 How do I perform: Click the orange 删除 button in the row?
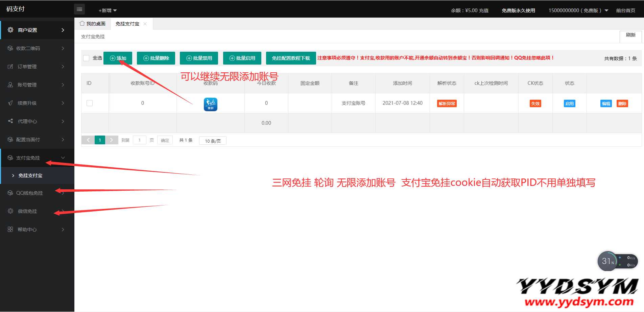coord(622,103)
